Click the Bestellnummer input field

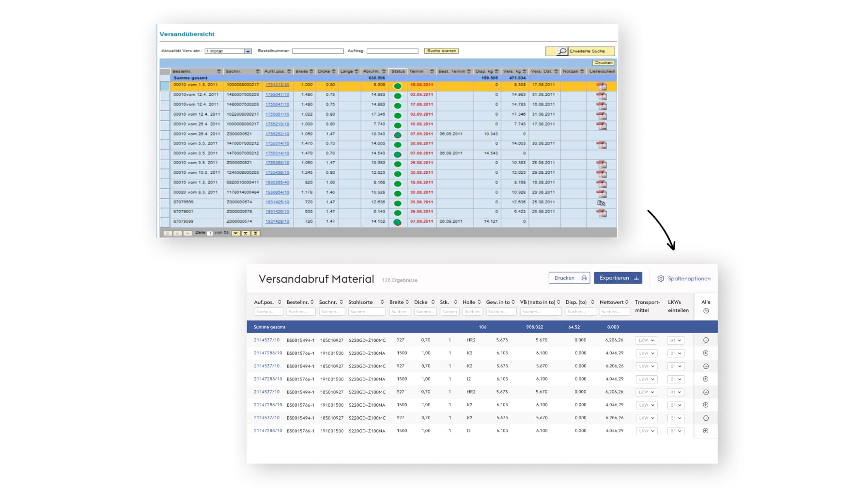pos(318,51)
